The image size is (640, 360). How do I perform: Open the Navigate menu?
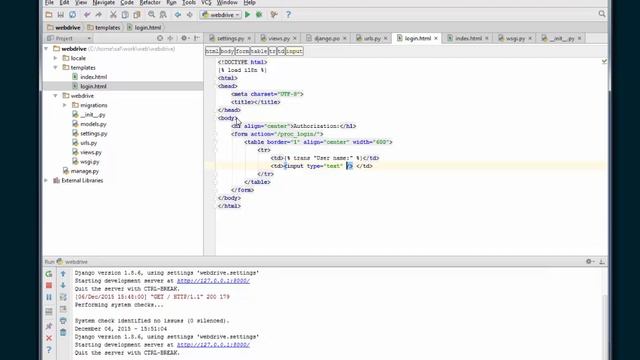pyautogui.click(x=103, y=2)
